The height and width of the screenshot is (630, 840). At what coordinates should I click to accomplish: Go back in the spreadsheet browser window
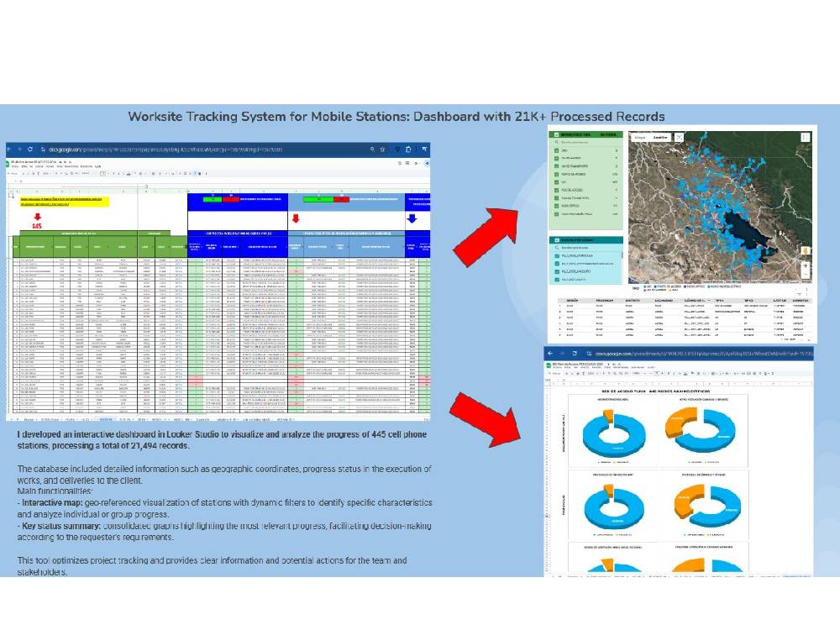(x=10, y=150)
